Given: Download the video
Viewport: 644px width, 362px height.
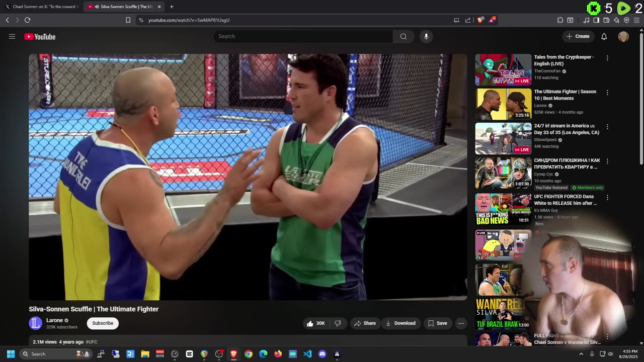Looking at the screenshot, I should click(x=400, y=323).
